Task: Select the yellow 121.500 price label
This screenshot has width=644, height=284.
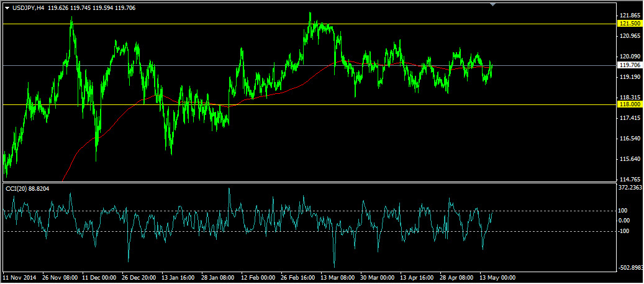Action: tap(630, 24)
